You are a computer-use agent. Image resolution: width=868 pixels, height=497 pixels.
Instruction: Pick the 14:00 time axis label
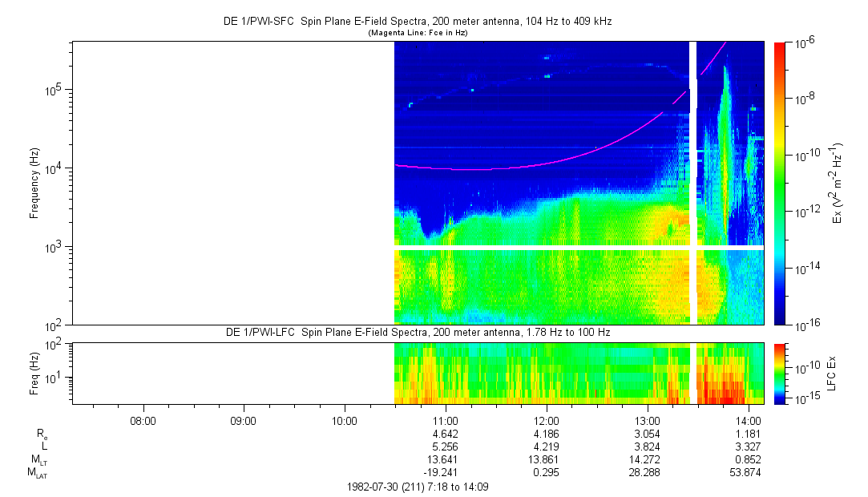tap(748, 420)
